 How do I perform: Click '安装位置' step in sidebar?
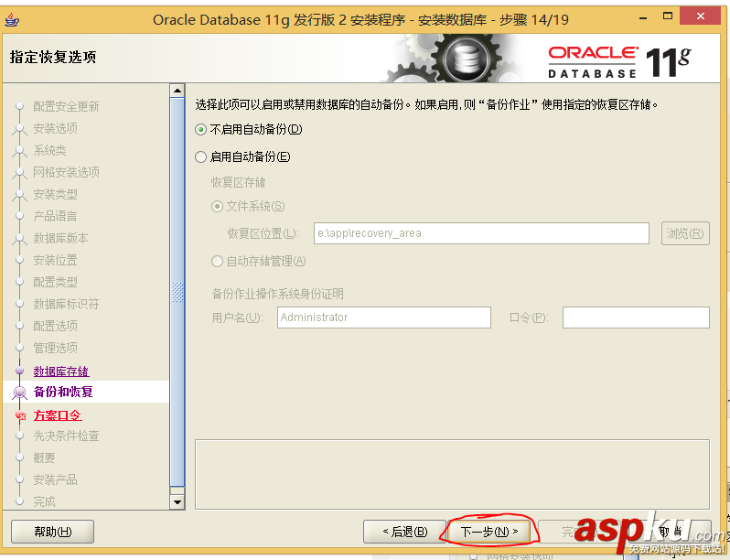coord(56,260)
